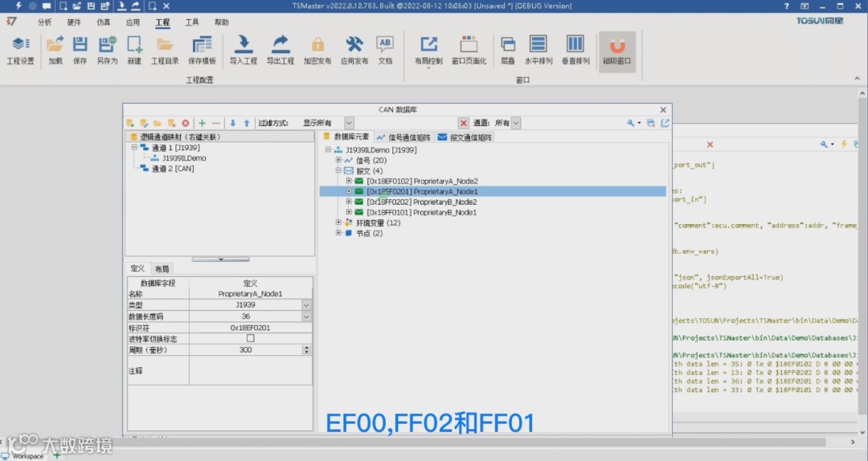Viewport: 868px width, 461px height.
Task: Click the 另存为 save-as icon
Action: (108, 51)
